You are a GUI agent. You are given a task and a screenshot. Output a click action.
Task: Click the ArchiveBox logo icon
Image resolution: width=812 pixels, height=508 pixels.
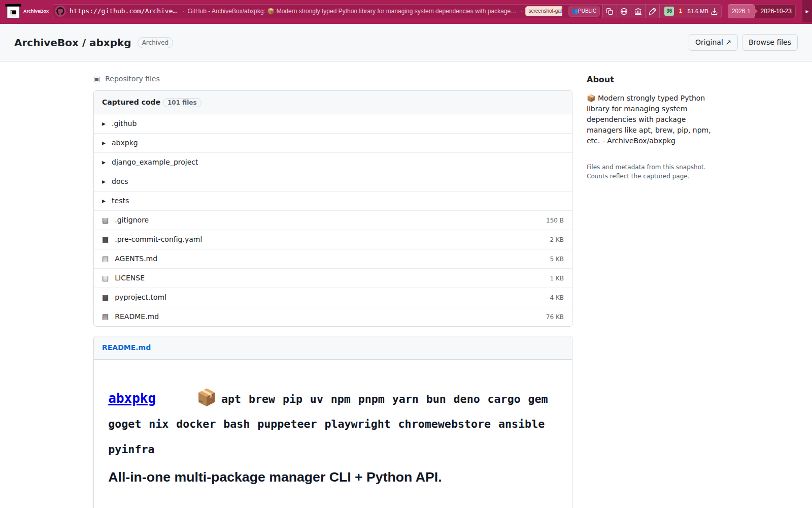coord(13,11)
